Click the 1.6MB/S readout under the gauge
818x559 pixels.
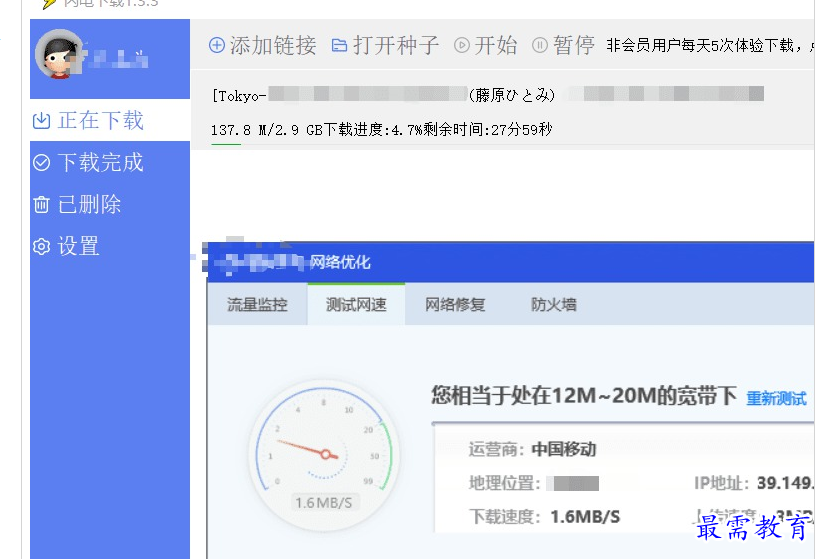coord(323,502)
